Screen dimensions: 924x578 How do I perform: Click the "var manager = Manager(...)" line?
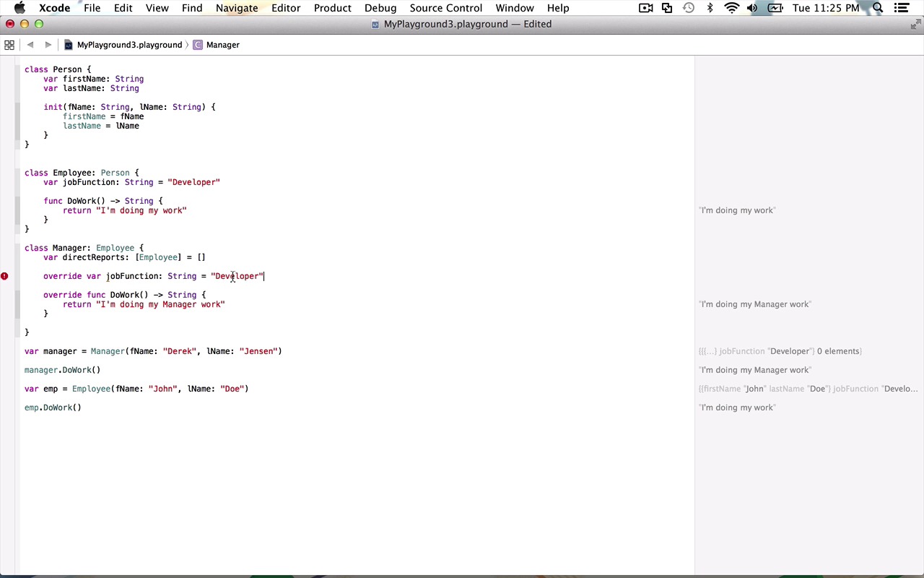tap(153, 351)
